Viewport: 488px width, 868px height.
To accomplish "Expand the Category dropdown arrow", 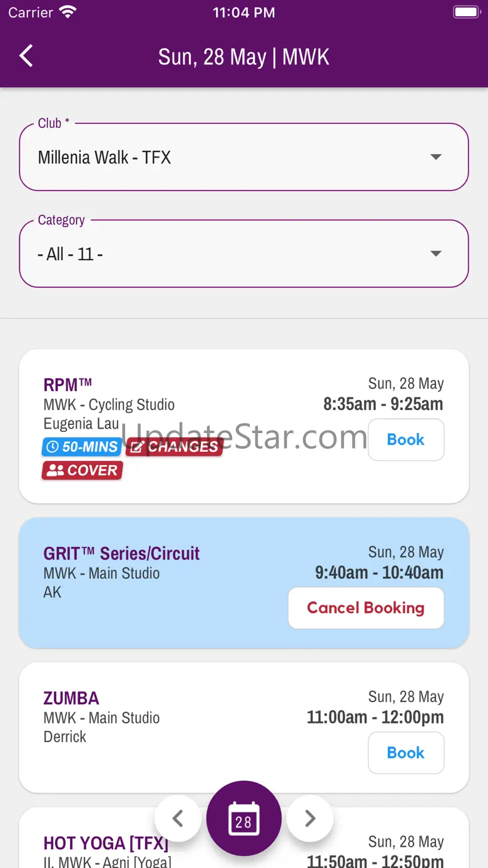I will (436, 253).
